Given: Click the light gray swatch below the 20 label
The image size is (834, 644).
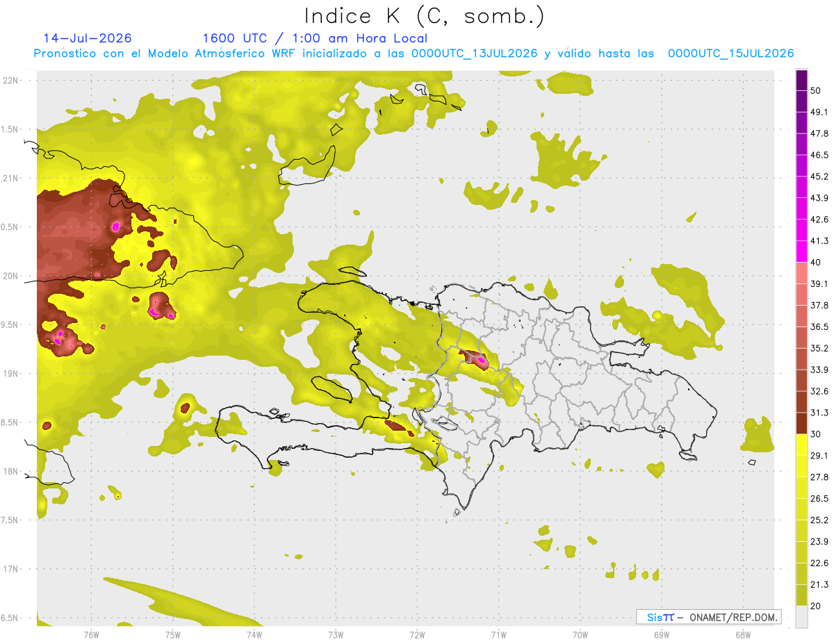Looking at the screenshot, I should [802, 617].
